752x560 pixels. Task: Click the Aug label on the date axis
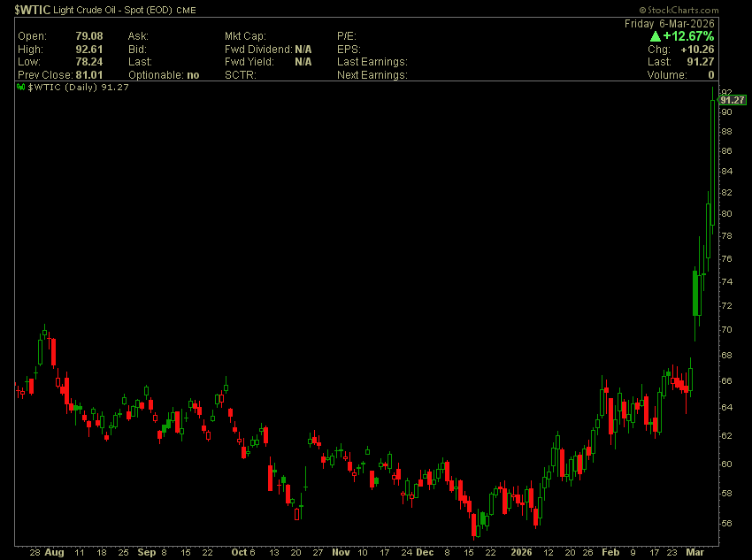pos(54,552)
